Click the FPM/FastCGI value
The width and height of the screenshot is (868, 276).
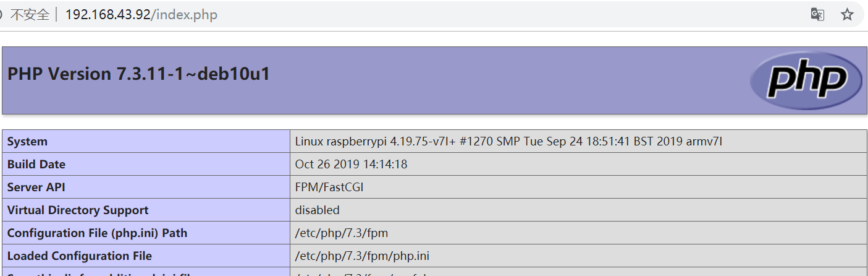[x=329, y=188]
